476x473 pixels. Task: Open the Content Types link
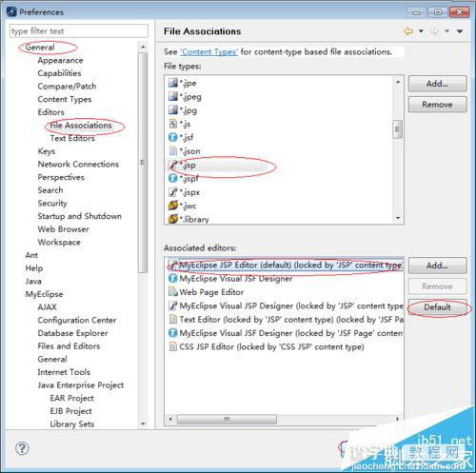click(208, 51)
